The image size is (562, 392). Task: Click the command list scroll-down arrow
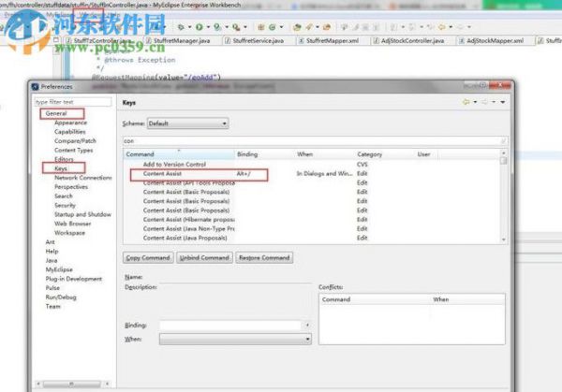coord(504,240)
